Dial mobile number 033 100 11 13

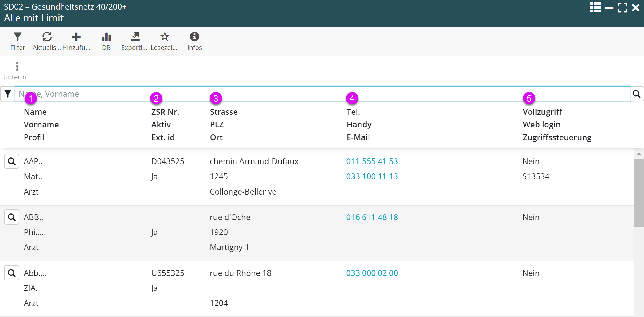(x=372, y=176)
